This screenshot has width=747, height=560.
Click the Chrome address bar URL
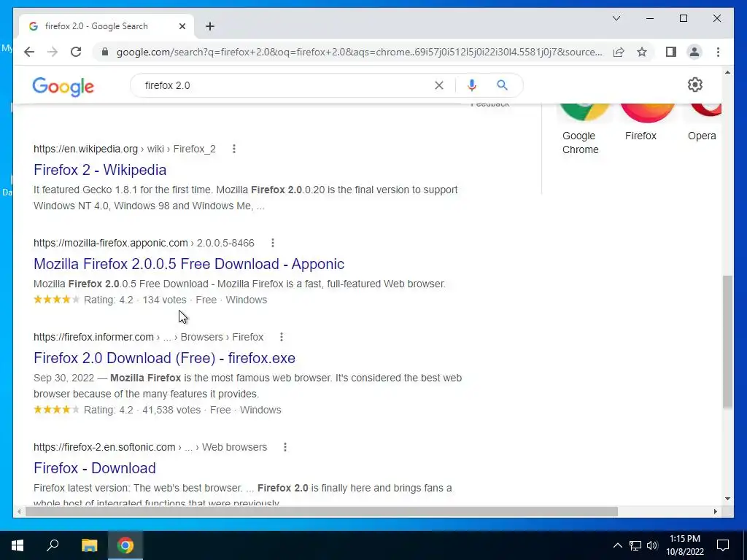[359, 52]
